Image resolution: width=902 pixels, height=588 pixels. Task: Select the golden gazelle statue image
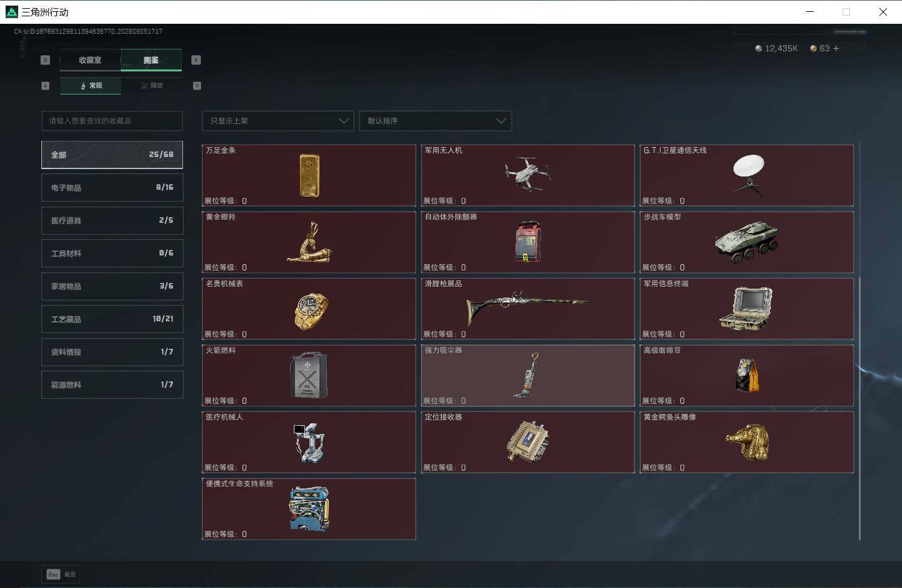(309, 242)
